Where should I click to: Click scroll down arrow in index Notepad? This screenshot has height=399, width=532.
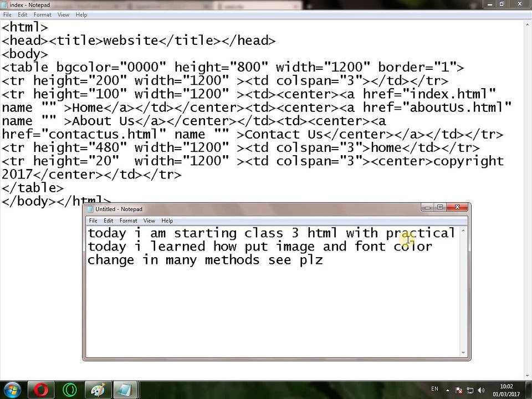pos(528,376)
